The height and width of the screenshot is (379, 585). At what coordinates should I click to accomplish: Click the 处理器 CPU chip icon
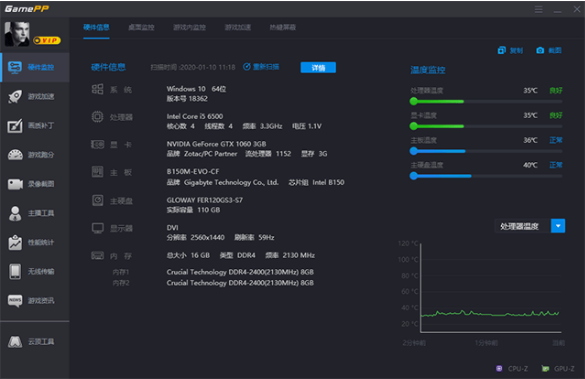pos(97,117)
